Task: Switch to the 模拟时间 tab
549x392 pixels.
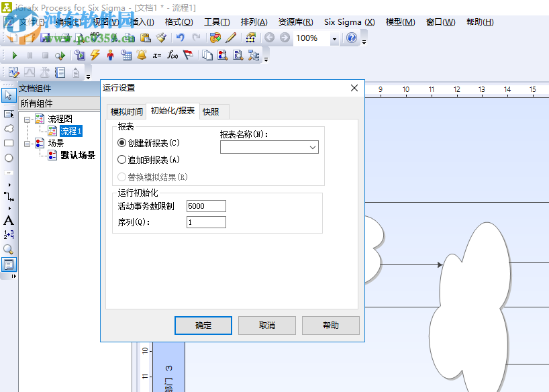Action: pos(126,111)
